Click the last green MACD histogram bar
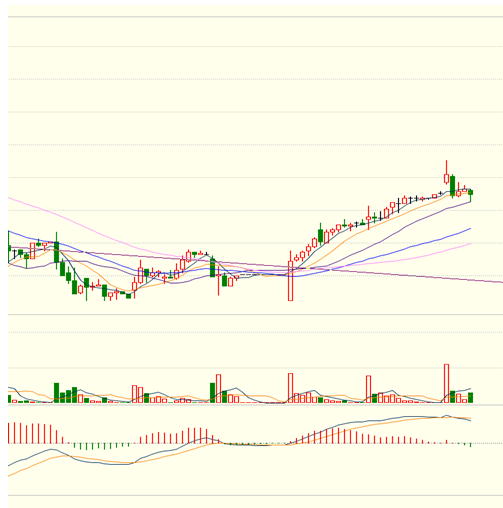This screenshot has width=503, height=508. coord(470,445)
